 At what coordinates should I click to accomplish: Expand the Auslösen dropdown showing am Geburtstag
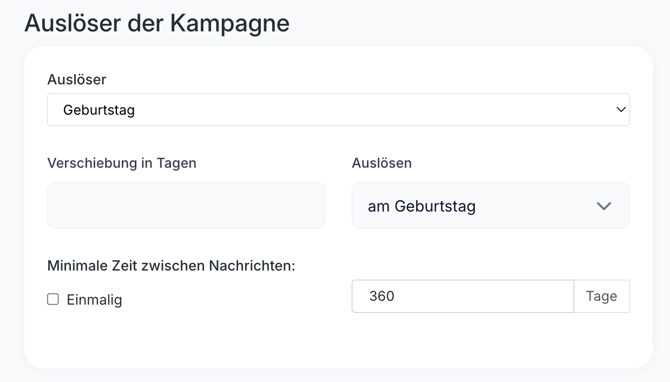tap(491, 206)
